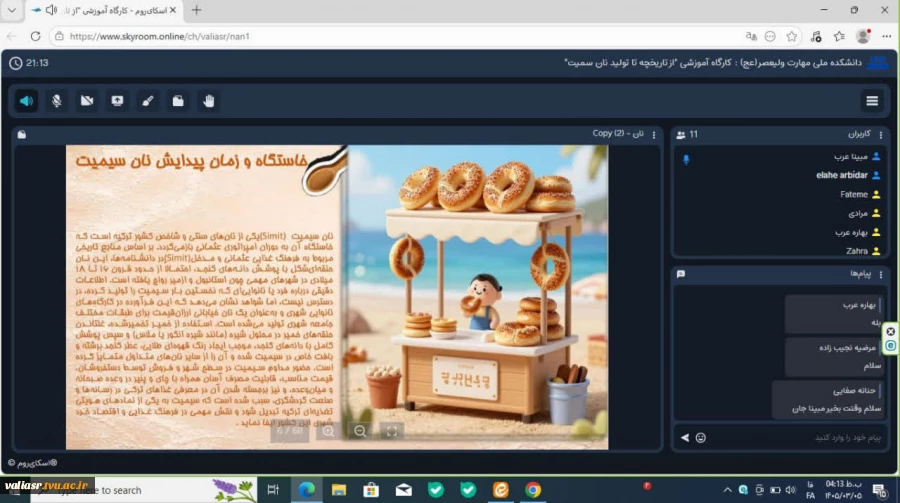The width and height of the screenshot is (900, 503).
Task: Open File Explorer on taskbar
Action: (x=339, y=490)
